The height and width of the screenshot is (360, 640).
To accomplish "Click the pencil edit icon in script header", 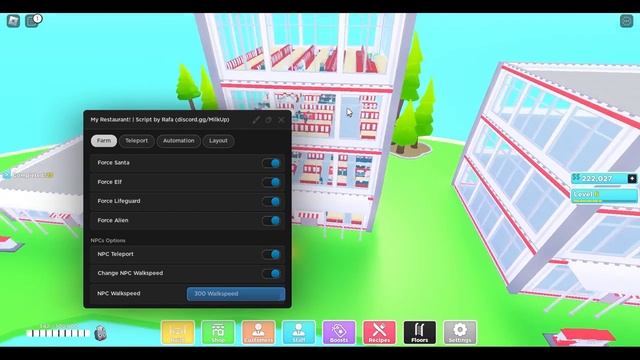I will 256,120.
